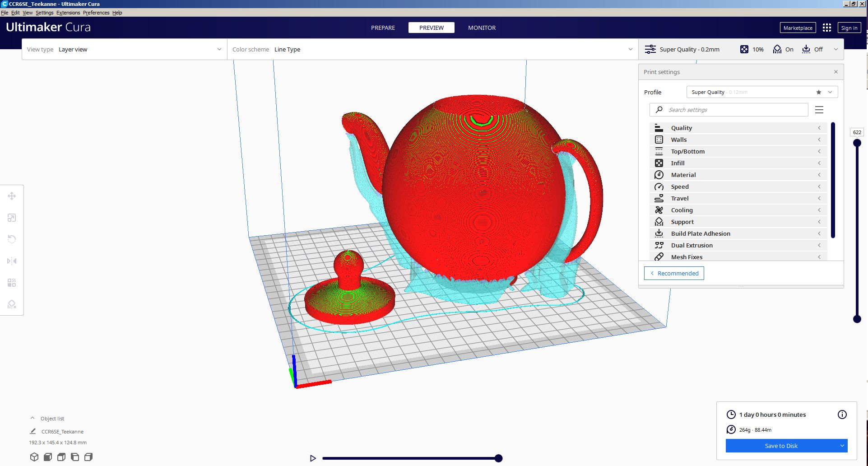This screenshot has width=868, height=466.
Task: Open the View menu
Action: tap(28, 13)
